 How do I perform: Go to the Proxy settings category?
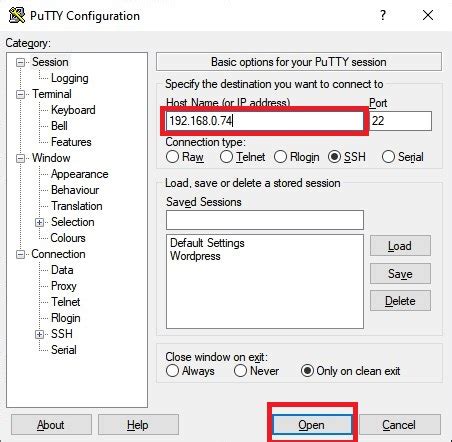coord(64,286)
